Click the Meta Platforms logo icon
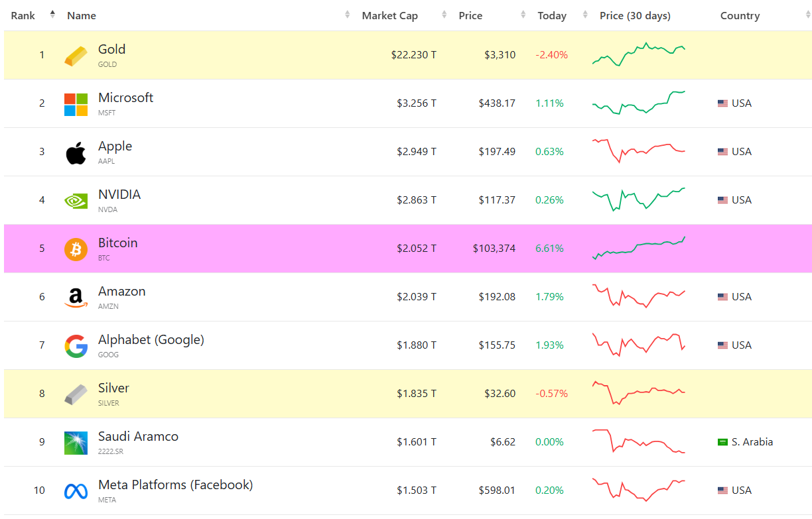 click(76, 491)
